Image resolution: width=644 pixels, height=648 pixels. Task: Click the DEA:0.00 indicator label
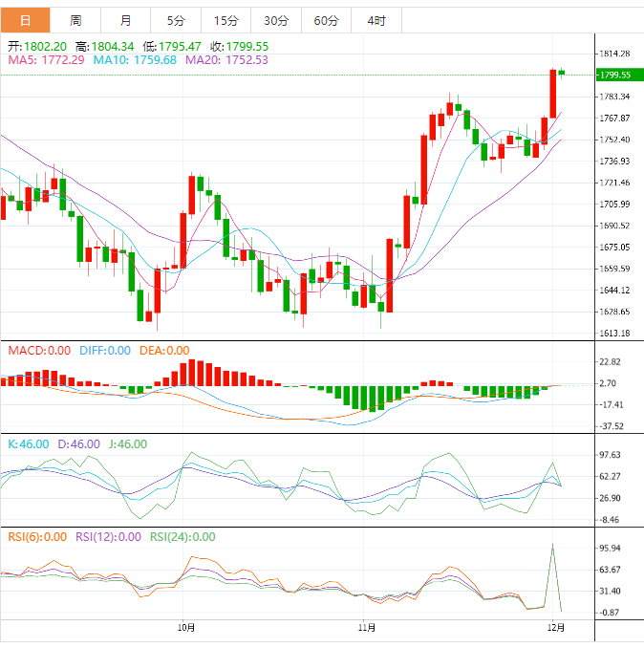(x=164, y=351)
